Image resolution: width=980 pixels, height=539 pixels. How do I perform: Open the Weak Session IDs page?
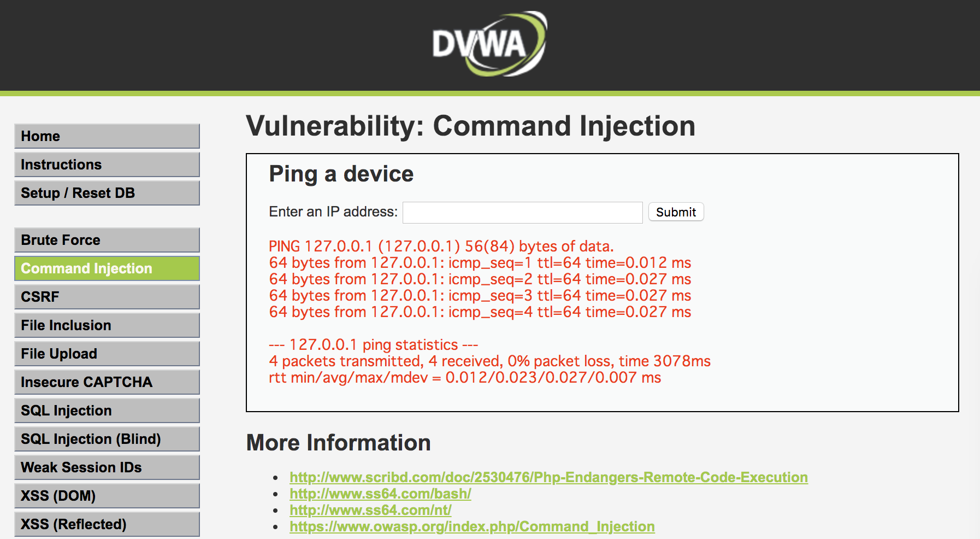[107, 467]
